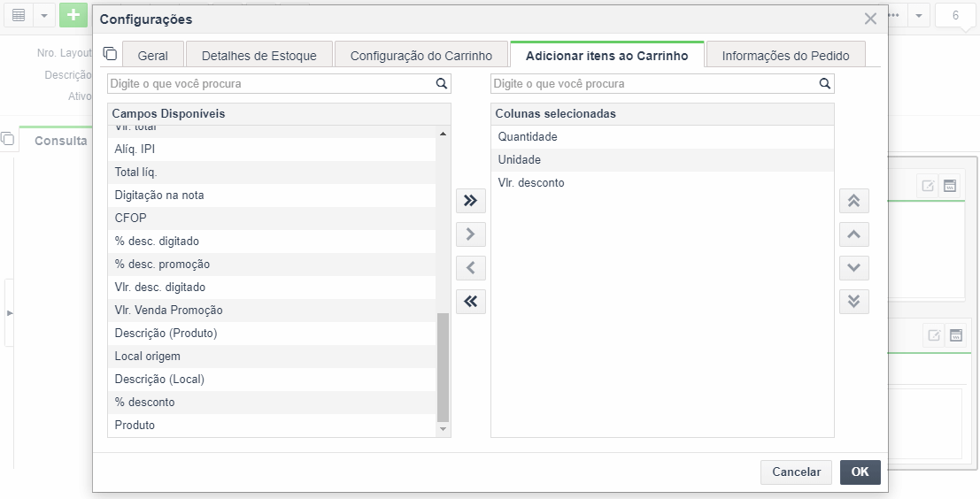Click the move selected field right arrow

471,234
